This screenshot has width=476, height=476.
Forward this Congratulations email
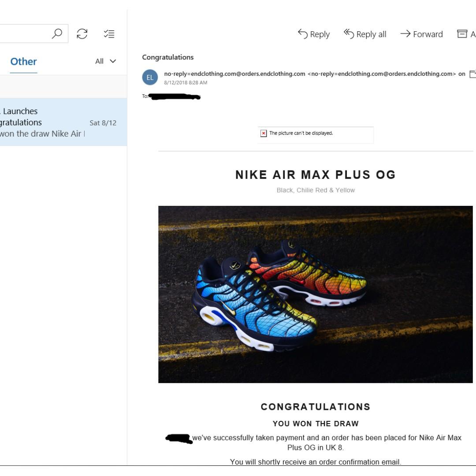[421, 34]
